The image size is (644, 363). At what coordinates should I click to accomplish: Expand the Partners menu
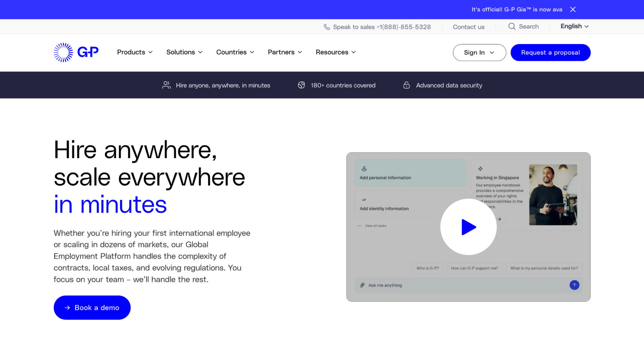(285, 52)
